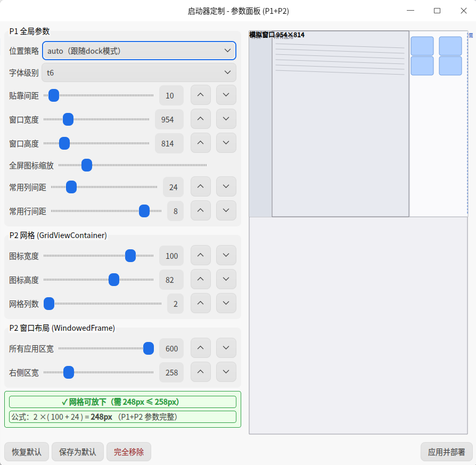Click the 常用行间距 slider handle
Viewport: 476px width, 465px height.
click(x=144, y=211)
